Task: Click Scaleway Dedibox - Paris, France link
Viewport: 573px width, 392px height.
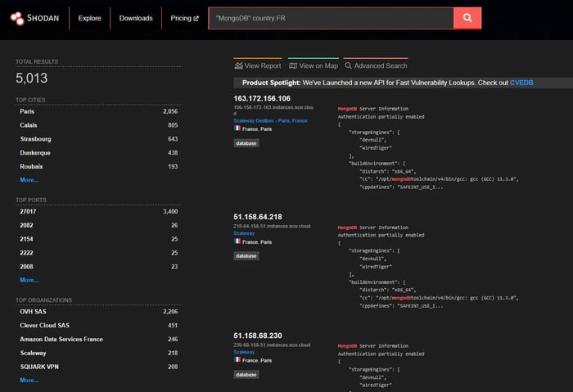Action: pyautogui.click(x=270, y=120)
